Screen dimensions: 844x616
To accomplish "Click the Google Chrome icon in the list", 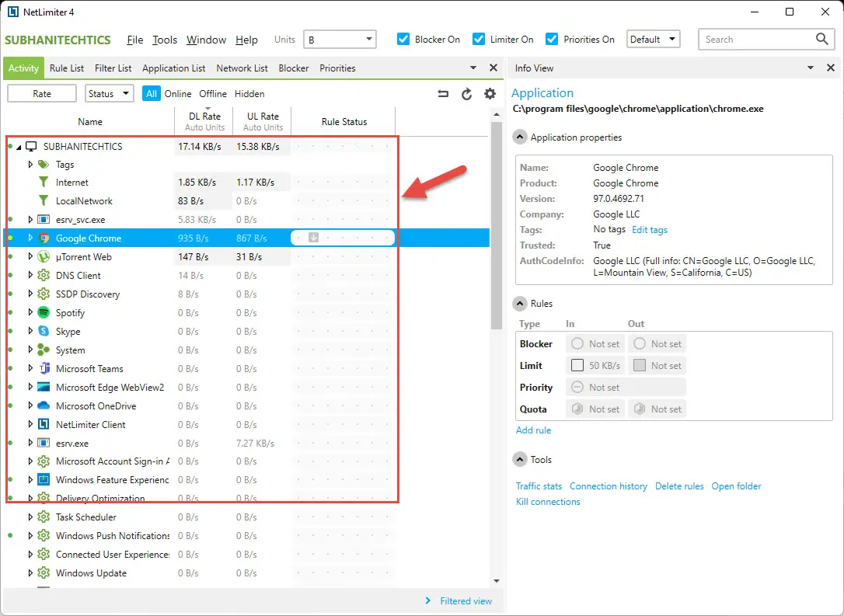I will pyautogui.click(x=44, y=238).
